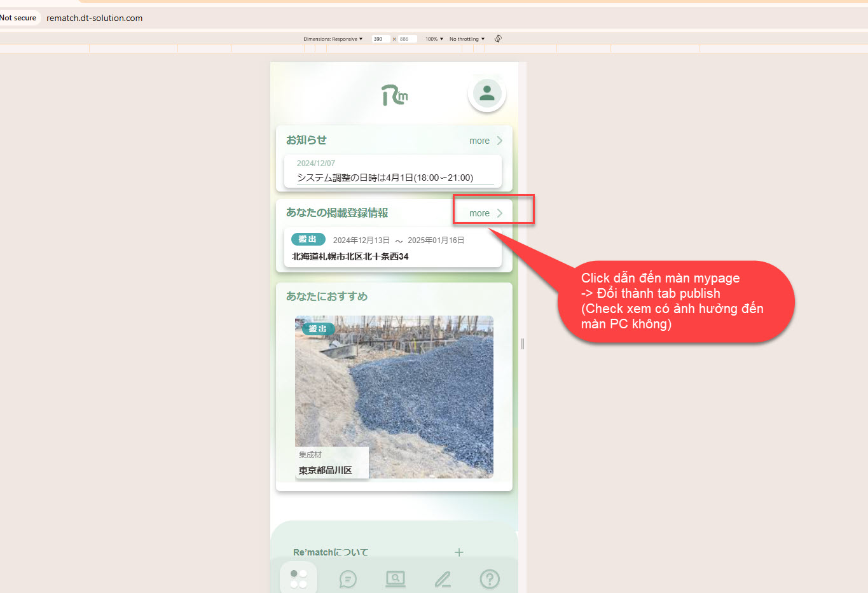Click the Re'match logo at top
The height and width of the screenshot is (593, 868).
394,95
